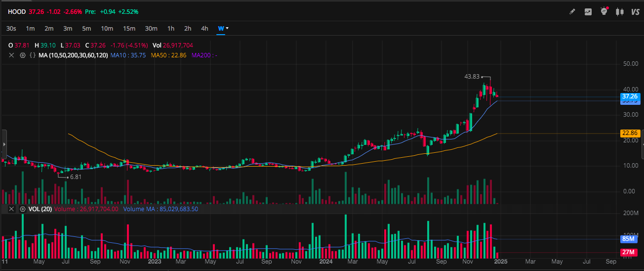Viewport: 644px width, 271px height.
Task: Open the lightbulb chart insights icon
Action: (x=604, y=11)
